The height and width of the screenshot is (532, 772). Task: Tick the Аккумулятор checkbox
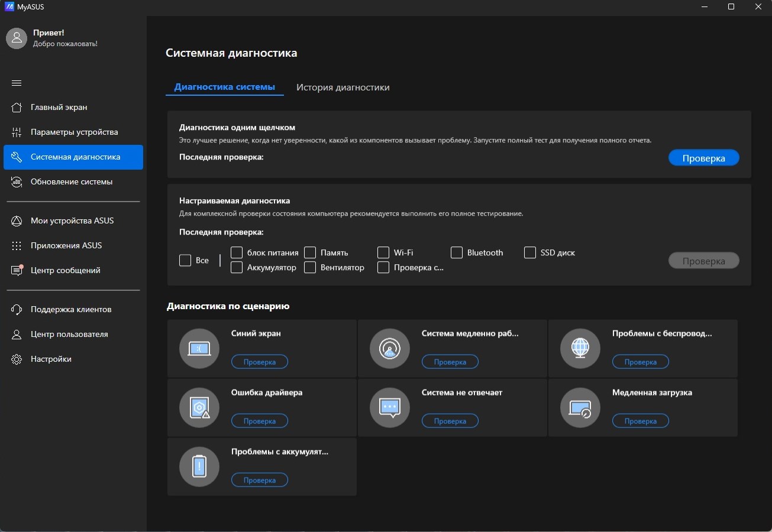click(237, 268)
